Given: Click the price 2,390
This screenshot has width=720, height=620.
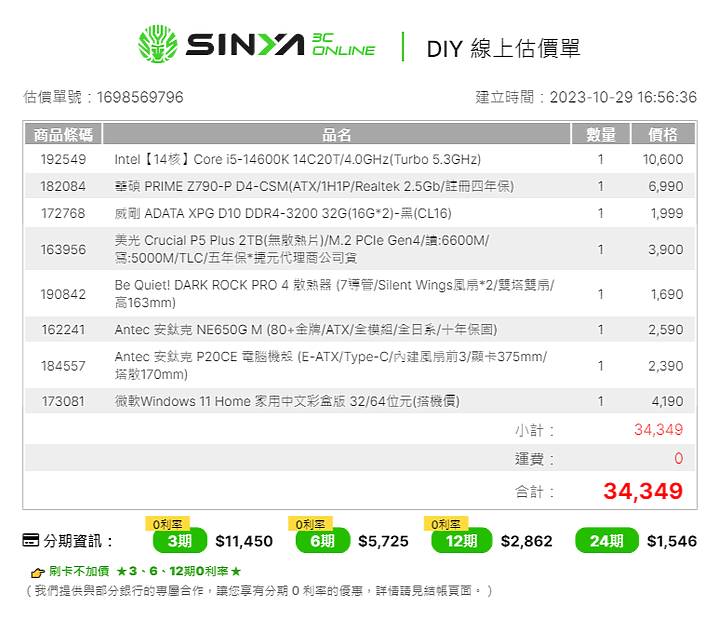Looking at the screenshot, I should point(665,366).
